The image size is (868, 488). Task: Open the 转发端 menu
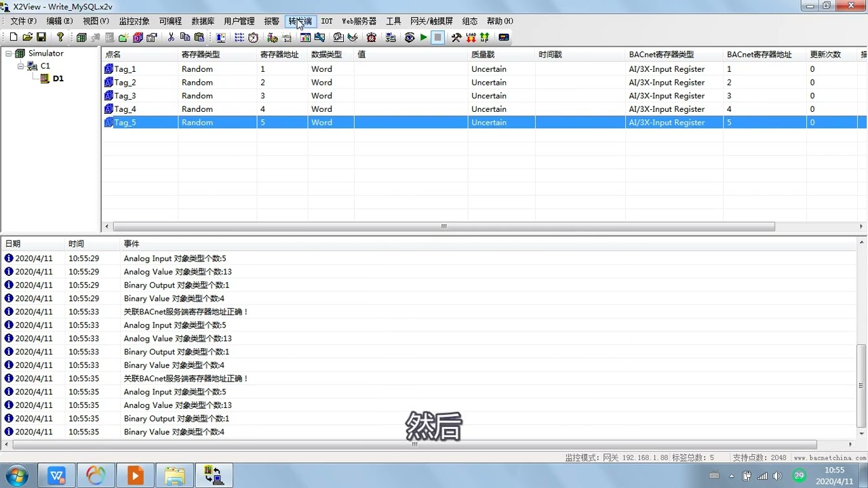pyautogui.click(x=300, y=22)
